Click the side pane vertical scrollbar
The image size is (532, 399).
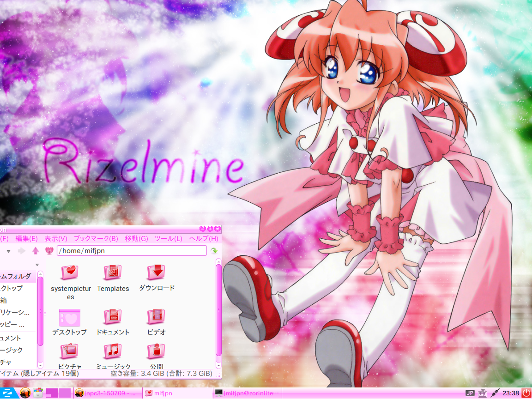pos(40,311)
